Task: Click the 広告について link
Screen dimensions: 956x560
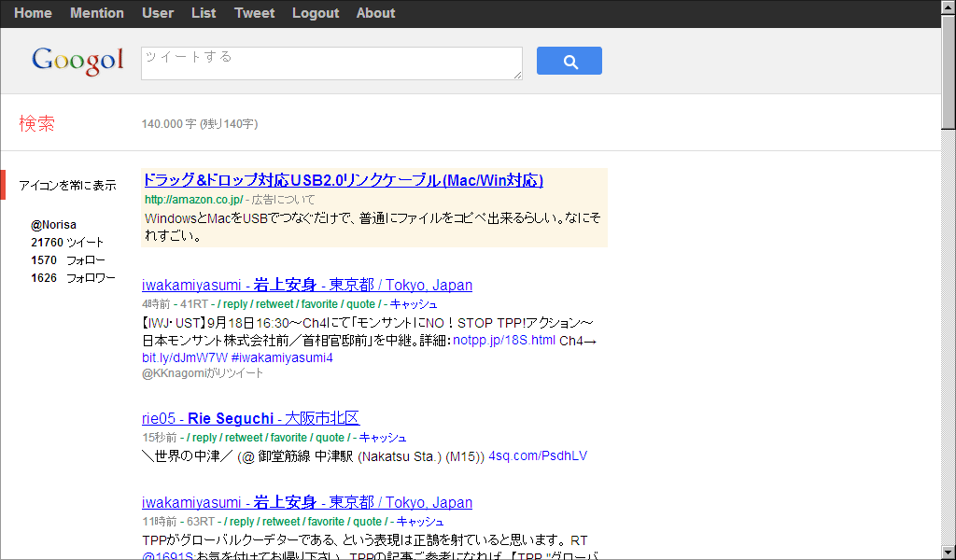Action: (x=284, y=199)
